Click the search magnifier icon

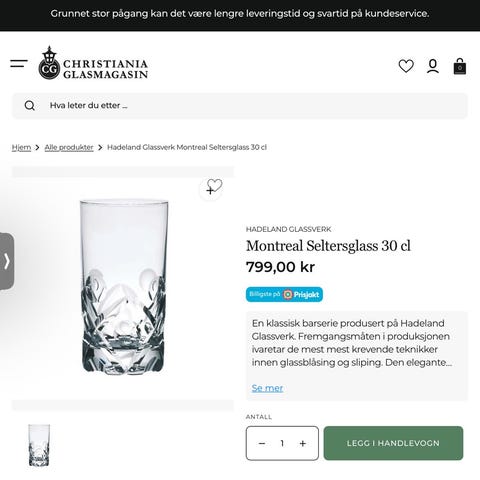(x=30, y=106)
